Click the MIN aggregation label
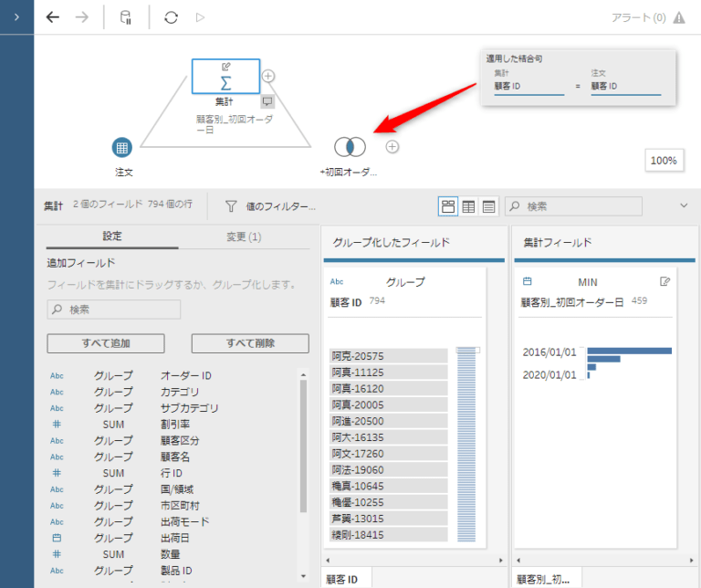 pyautogui.click(x=588, y=283)
